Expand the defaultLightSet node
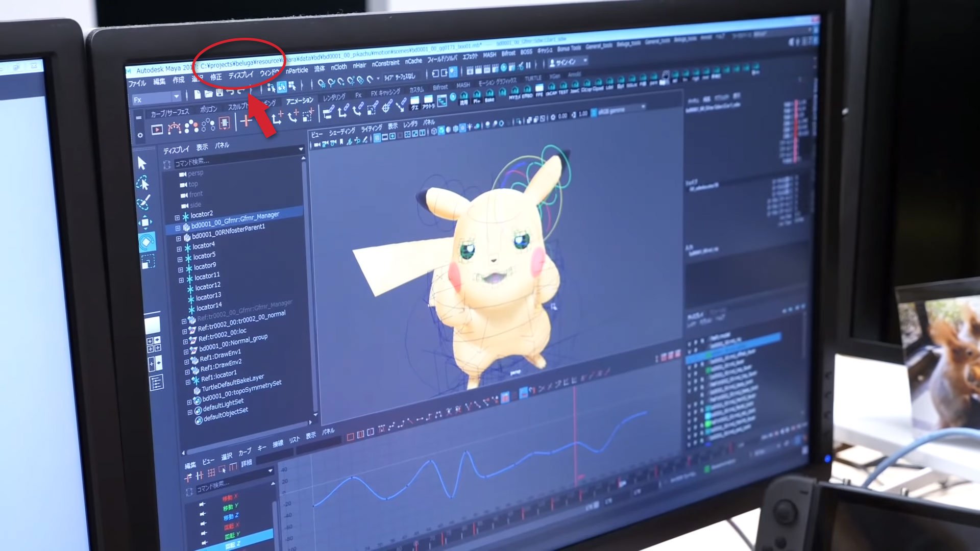 point(190,412)
